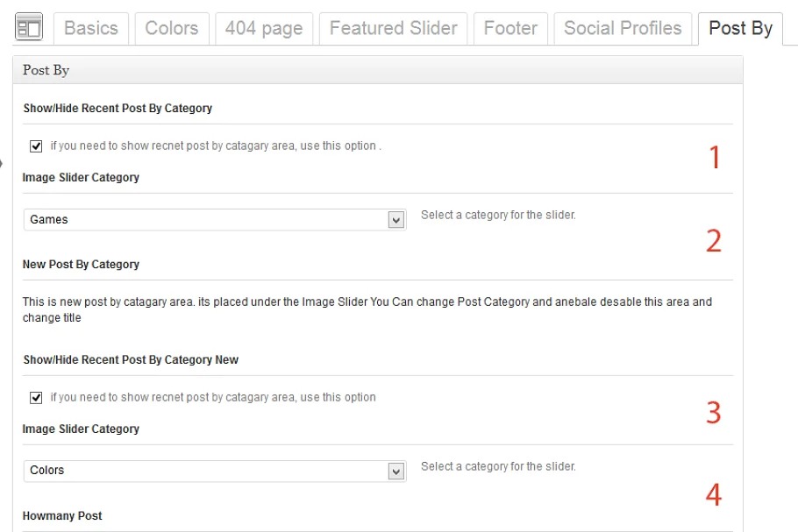Screen dimensions: 798x532
Task: Click the small arrow on the left edge
Action: (3, 161)
